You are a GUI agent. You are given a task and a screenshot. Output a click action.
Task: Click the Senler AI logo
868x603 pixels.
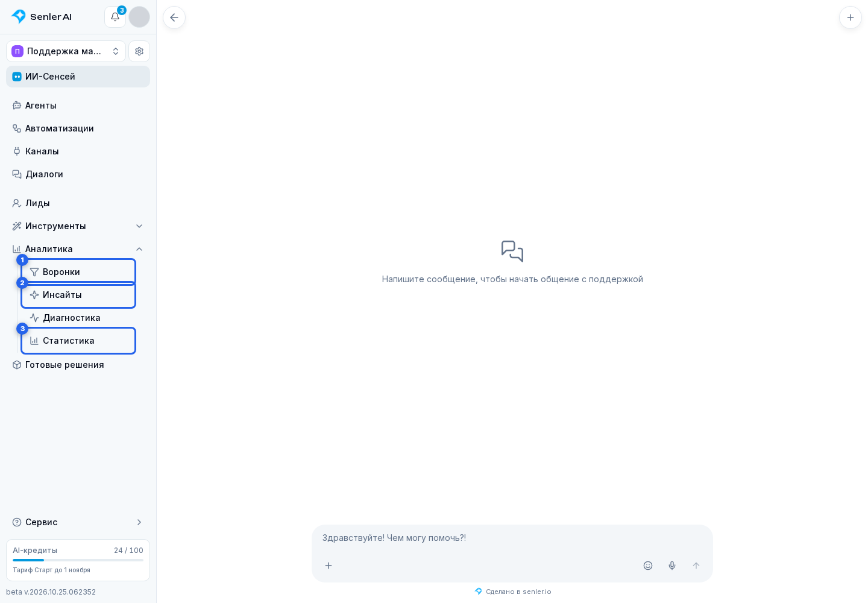42,17
